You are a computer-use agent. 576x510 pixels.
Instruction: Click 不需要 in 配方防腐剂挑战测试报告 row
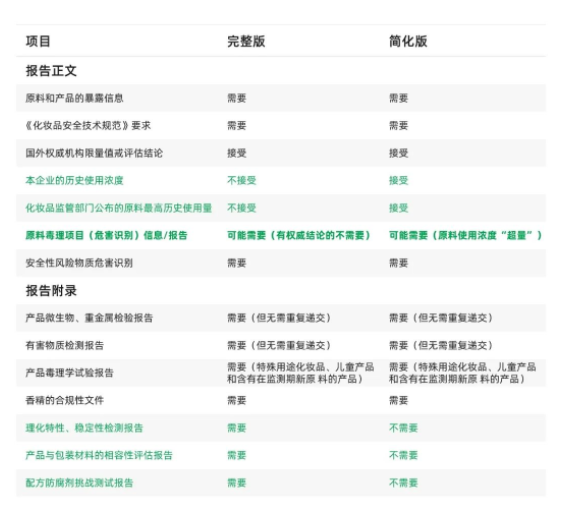[403, 483]
